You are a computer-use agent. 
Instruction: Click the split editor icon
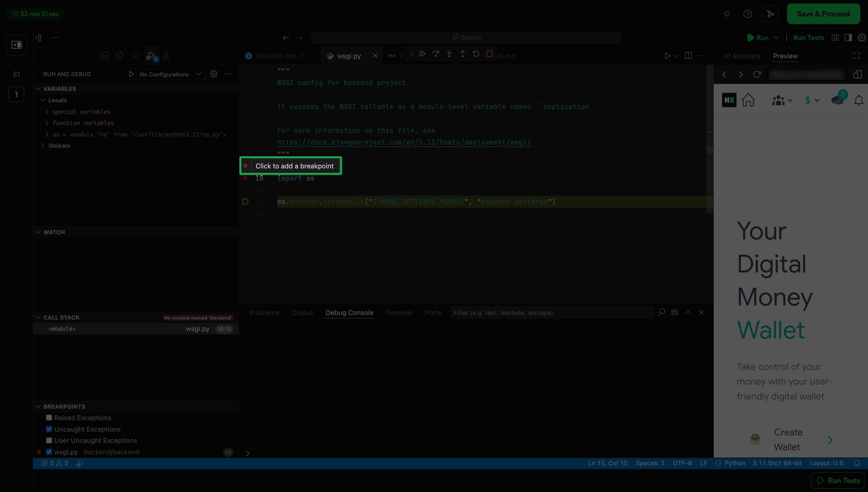point(688,56)
